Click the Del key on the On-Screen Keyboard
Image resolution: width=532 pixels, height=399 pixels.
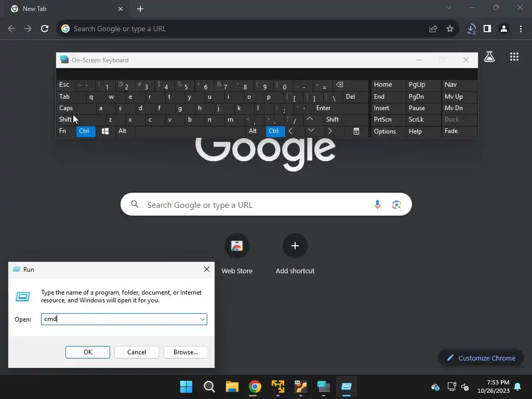[355, 97]
